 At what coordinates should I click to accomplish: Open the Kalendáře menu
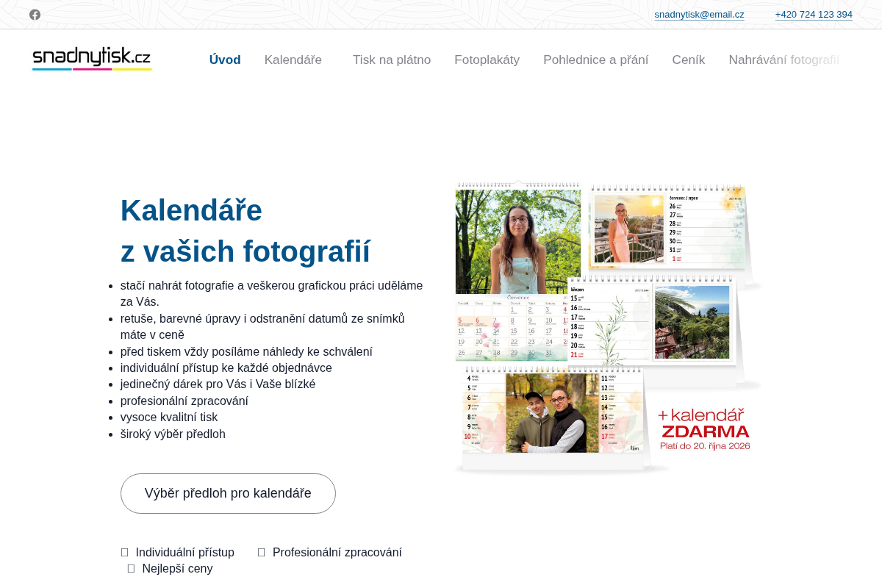[293, 60]
